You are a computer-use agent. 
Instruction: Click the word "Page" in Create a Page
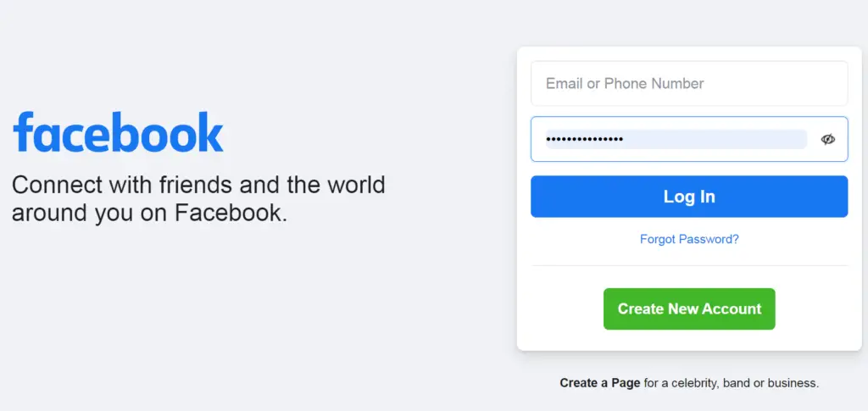pyautogui.click(x=626, y=383)
